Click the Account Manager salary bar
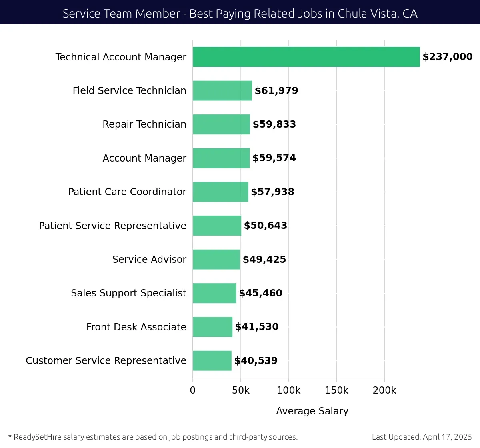The width and height of the screenshot is (480, 448). 221,158
